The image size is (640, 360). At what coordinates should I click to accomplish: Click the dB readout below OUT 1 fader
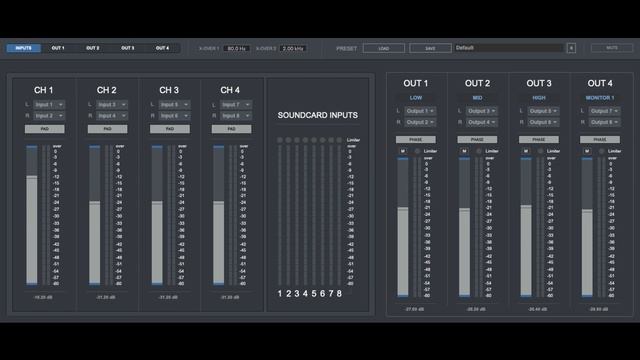(414, 309)
